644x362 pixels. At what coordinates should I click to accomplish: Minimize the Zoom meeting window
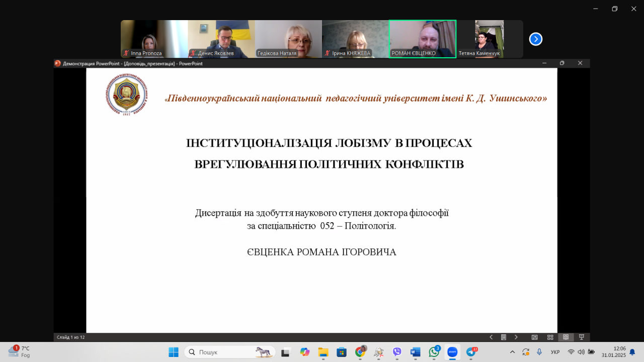(x=596, y=9)
